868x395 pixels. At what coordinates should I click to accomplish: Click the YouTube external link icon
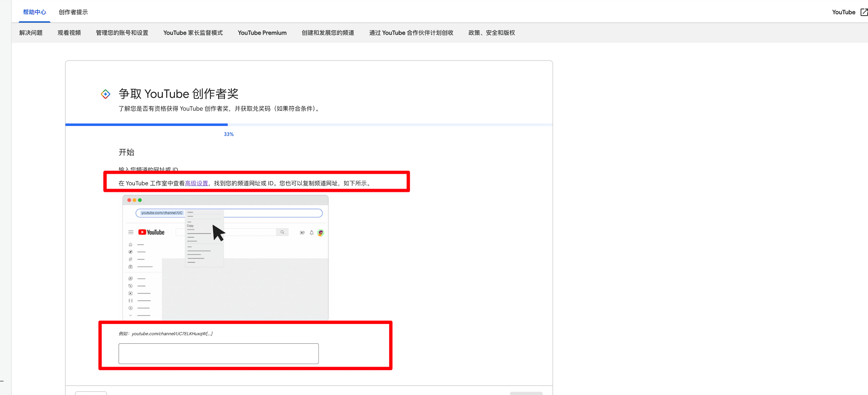pos(864,12)
